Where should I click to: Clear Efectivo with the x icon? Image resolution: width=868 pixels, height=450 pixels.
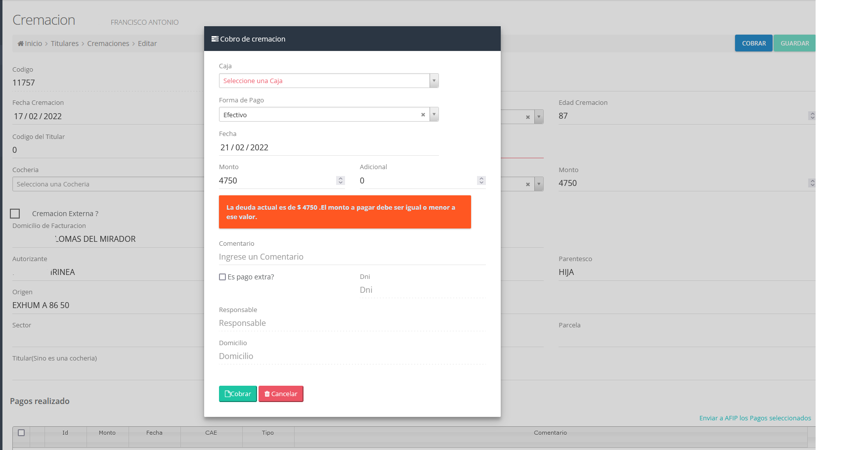click(x=423, y=115)
